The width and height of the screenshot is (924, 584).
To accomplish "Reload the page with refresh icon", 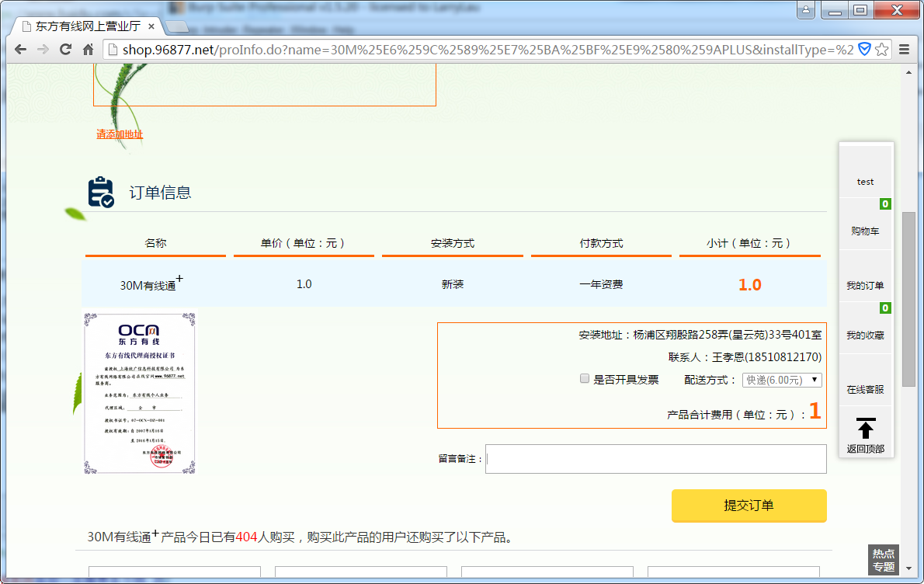I will point(65,50).
